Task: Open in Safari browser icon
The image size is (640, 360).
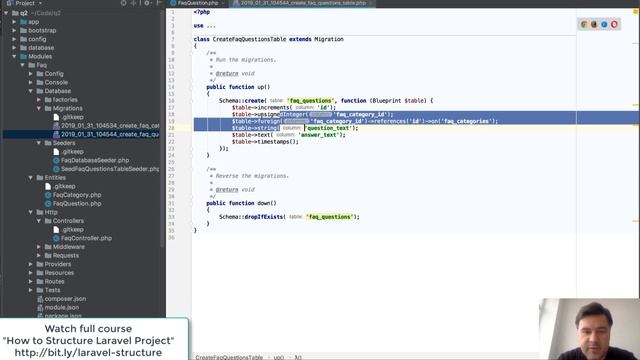Action: [604, 24]
